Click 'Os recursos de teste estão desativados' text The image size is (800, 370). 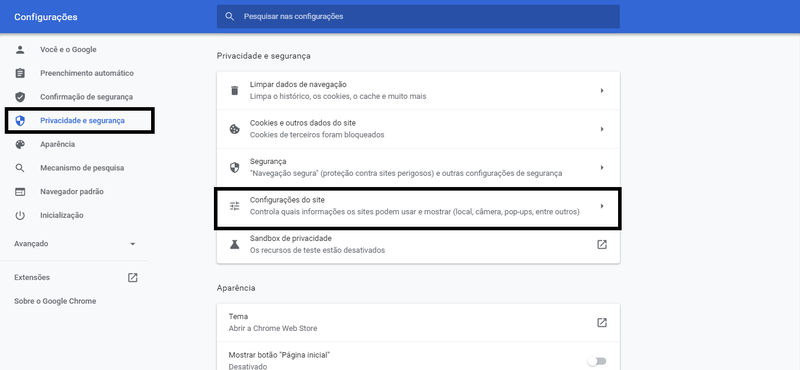317,251
